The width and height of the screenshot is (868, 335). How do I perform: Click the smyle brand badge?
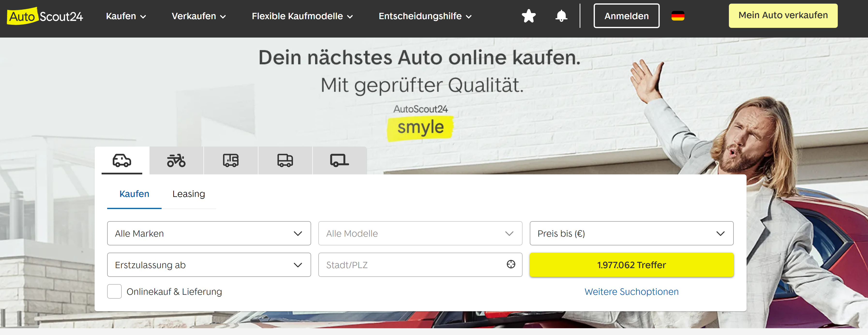click(420, 128)
